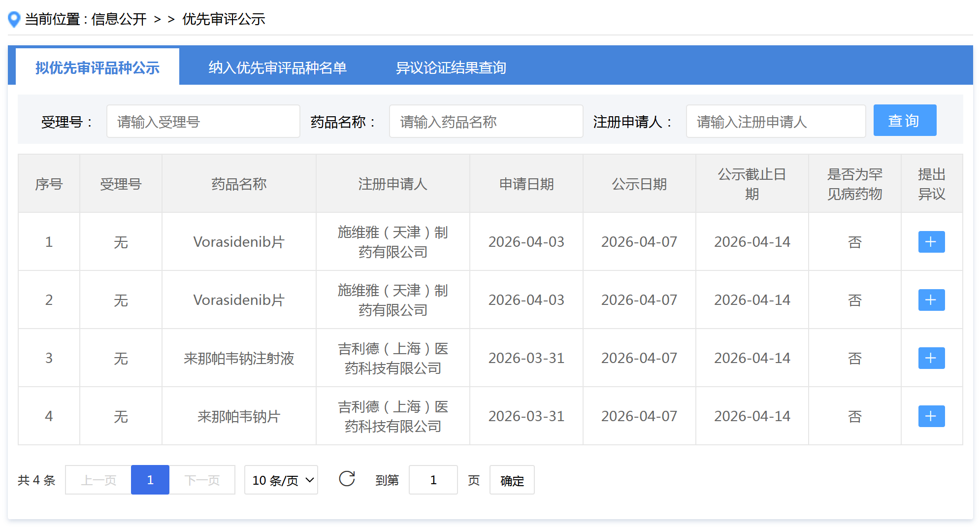Expand the page-size selector chevron
The height and width of the screenshot is (531, 980).
tap(309, 479)
